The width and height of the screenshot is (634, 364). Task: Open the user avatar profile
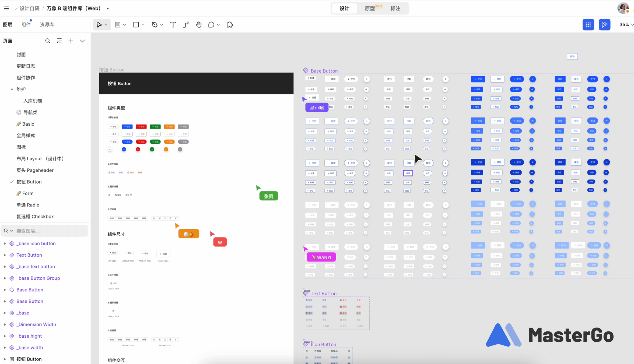pyautogui.click(x=623, y=8)
